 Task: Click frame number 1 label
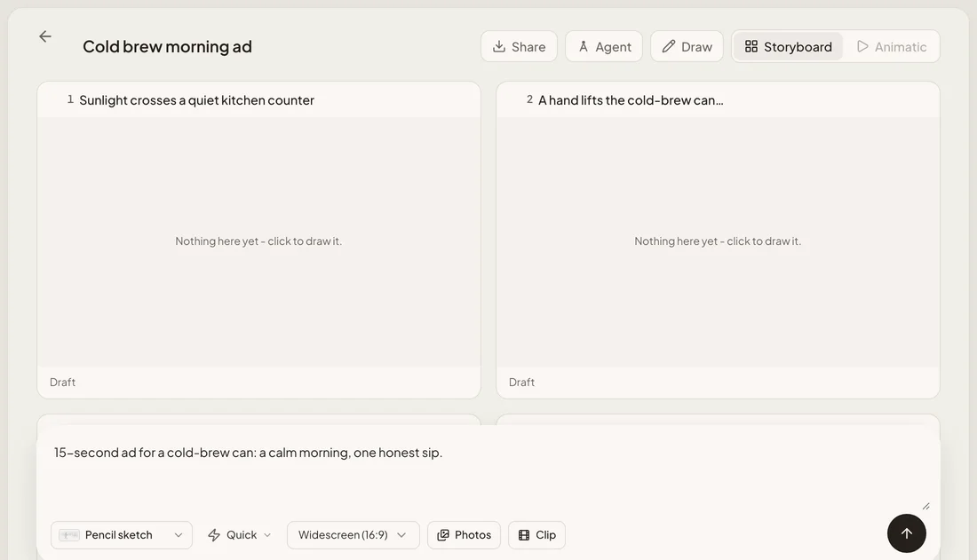coord(70,99)
